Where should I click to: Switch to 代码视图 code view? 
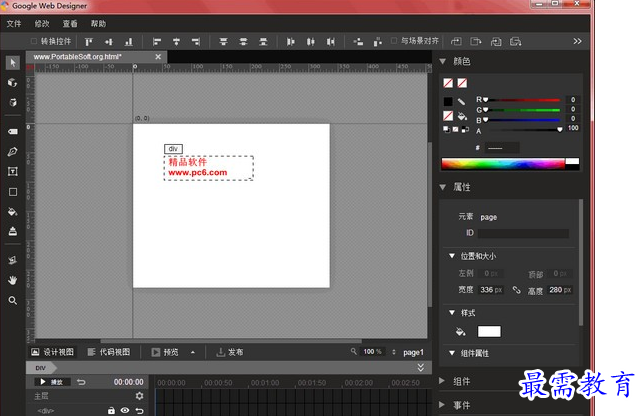point(109,352)
